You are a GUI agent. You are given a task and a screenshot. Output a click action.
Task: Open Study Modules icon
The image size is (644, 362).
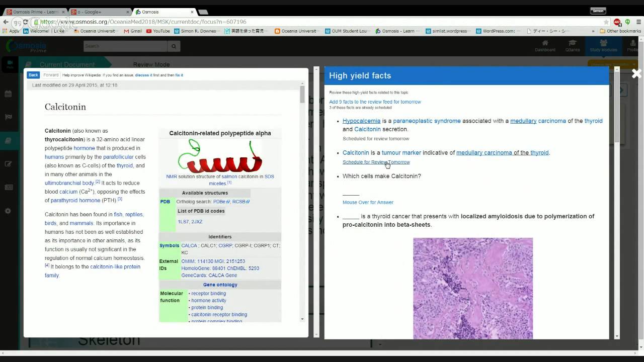[x=603, y=46]
